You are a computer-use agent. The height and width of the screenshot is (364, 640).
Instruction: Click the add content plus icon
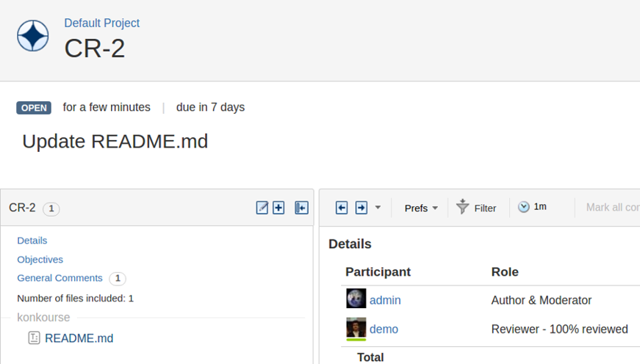(x=278, y=208)
